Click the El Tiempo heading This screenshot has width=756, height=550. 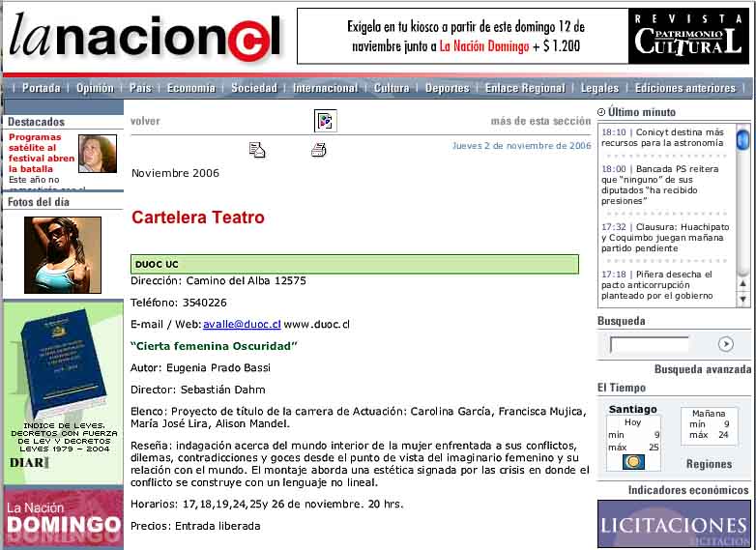(622, 388)
